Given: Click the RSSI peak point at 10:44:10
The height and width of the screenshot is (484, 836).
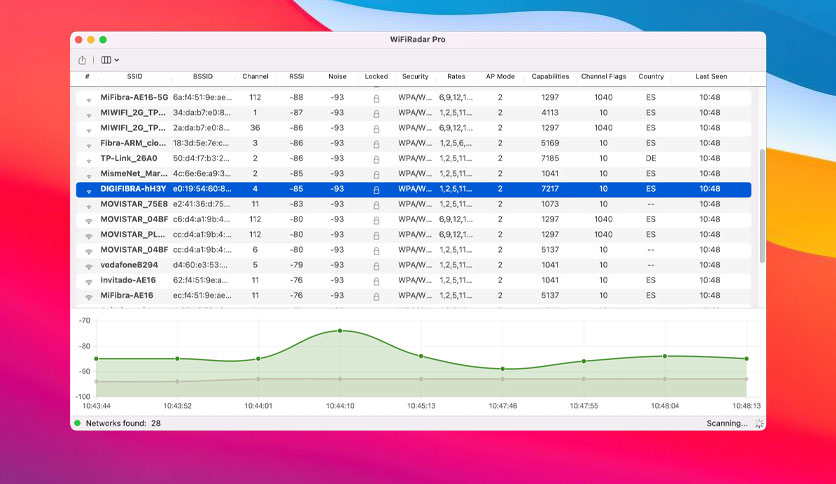Looking at the screenshot, I should pyautogui.click(x=340, y=331).
